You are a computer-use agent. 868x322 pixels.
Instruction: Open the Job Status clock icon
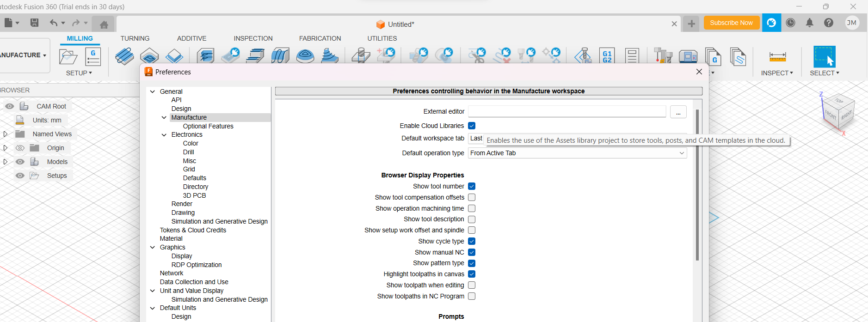coord(790,23)
